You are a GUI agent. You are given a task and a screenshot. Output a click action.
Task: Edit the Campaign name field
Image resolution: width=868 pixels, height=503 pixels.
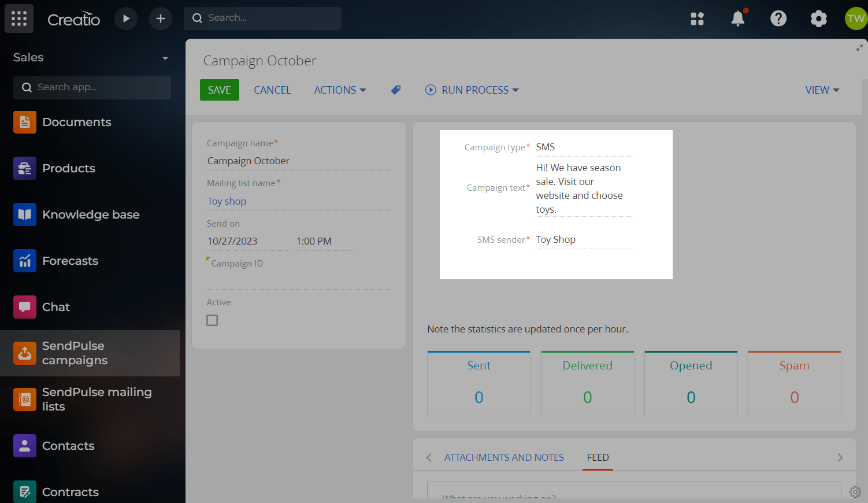(x=298, y=161)
